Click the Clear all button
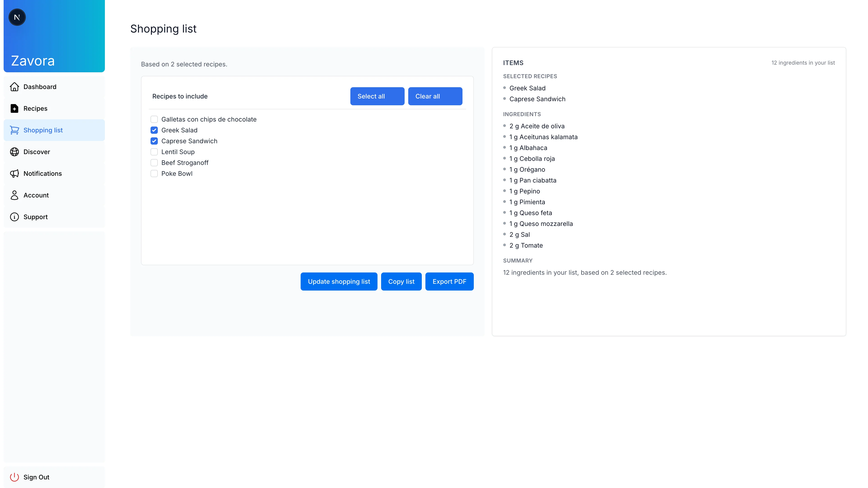This screenshot has width=868, height=488. point(435,96)
